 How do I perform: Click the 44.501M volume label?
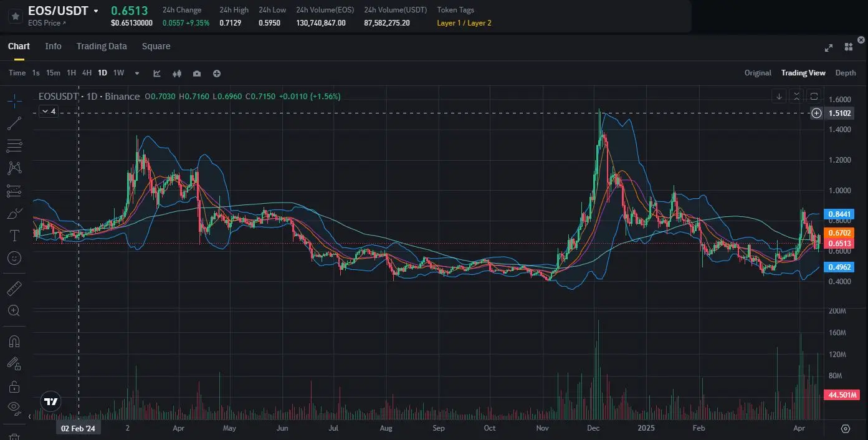(x=842, y=395)
